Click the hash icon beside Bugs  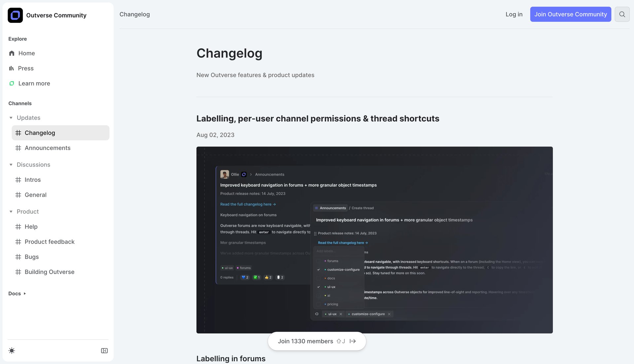[18, 257]
